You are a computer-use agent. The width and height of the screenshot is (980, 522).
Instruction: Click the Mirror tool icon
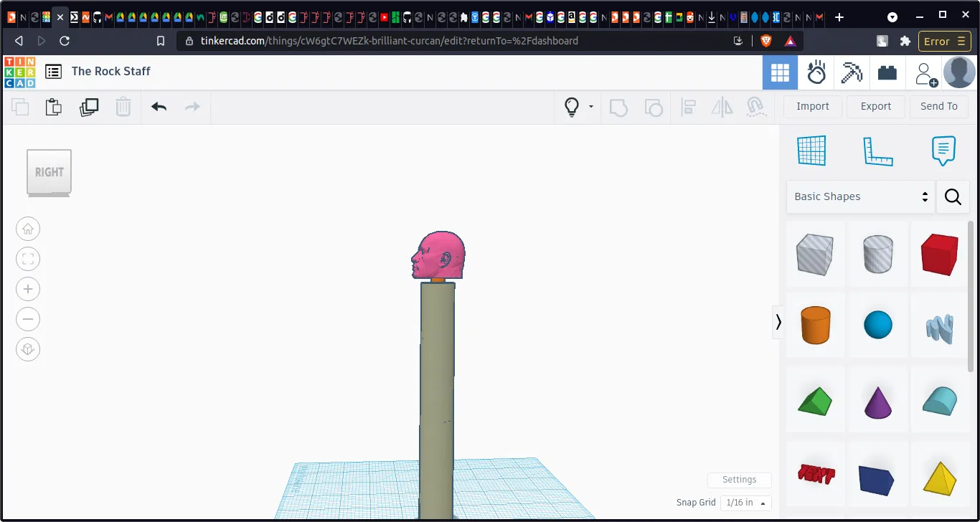click(x=722, y=108)
